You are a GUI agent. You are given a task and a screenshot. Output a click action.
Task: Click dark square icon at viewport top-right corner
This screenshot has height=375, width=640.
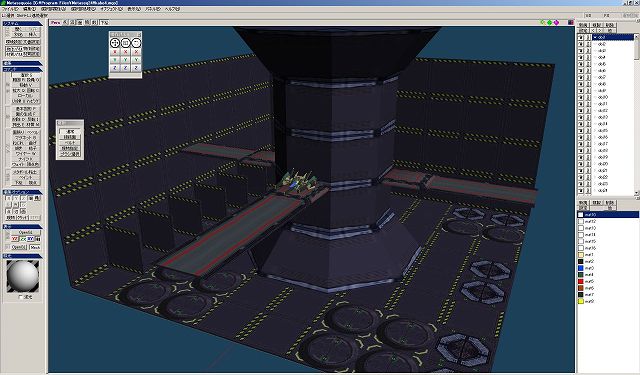tap(571, 22)
